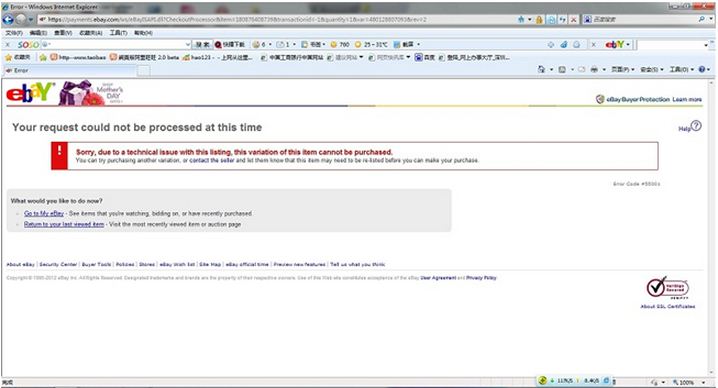Open the 书签 bookmarks dropdown
718x388 pixels.
tap(313, 44)
